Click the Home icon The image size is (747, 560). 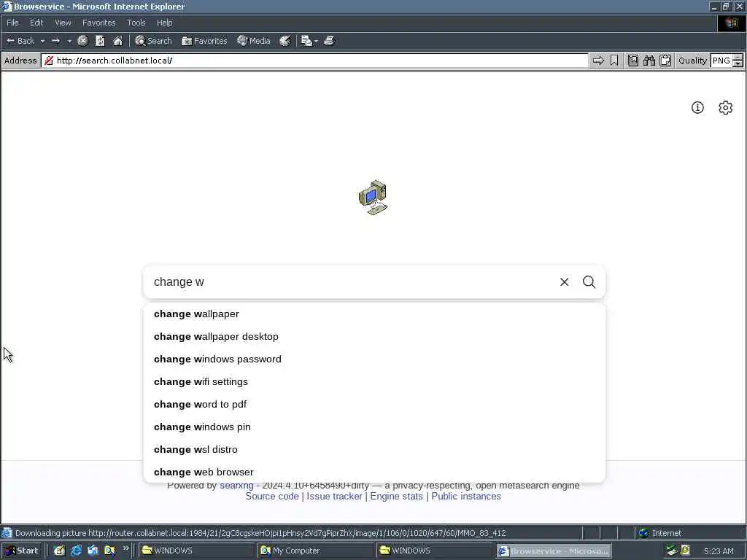coord(117,41)
